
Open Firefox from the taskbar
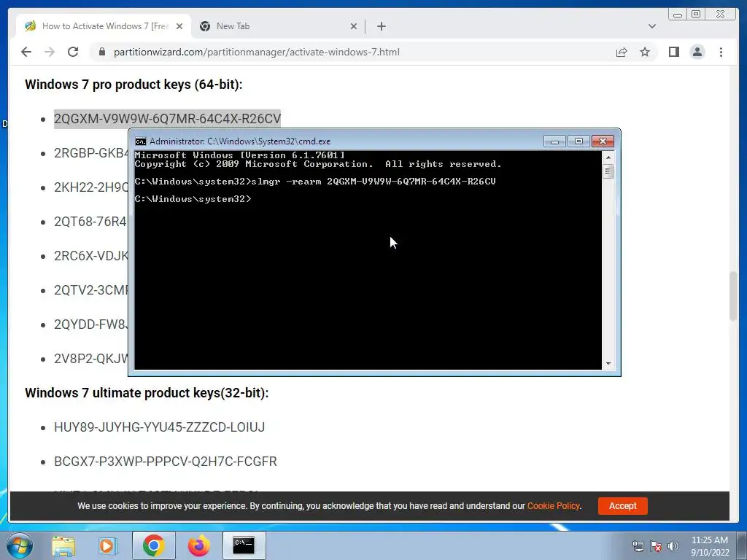198,545
